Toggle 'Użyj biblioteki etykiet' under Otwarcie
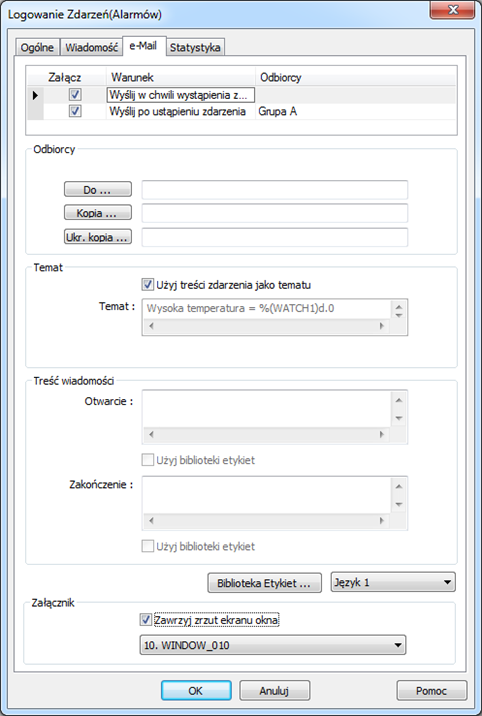Image resolution: width=482 pixels, height=716 pixels. 147,460
